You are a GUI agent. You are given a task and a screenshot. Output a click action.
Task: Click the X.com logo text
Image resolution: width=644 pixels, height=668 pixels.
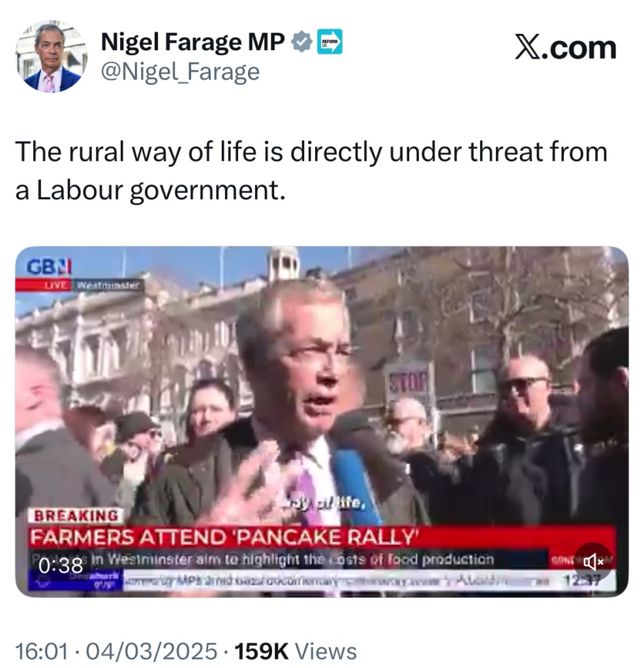[x=565, y=48]
